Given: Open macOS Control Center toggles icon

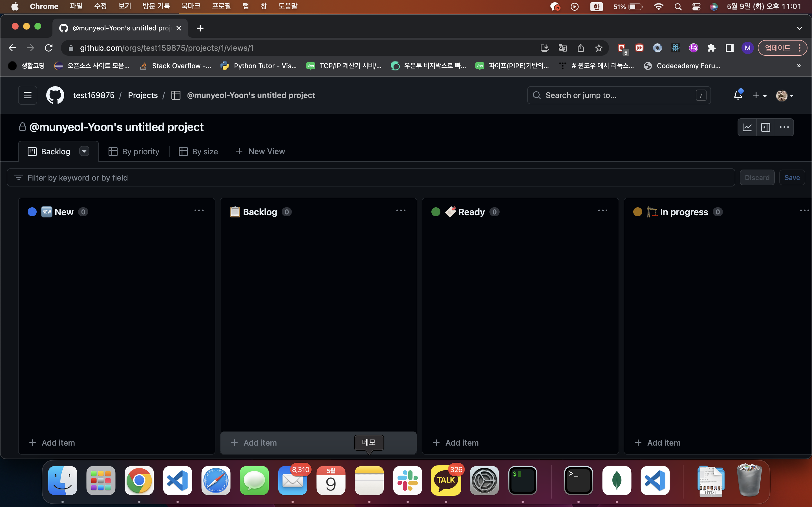Looking at the screenshot, I should pyautogui.click(x=696, y=7).
